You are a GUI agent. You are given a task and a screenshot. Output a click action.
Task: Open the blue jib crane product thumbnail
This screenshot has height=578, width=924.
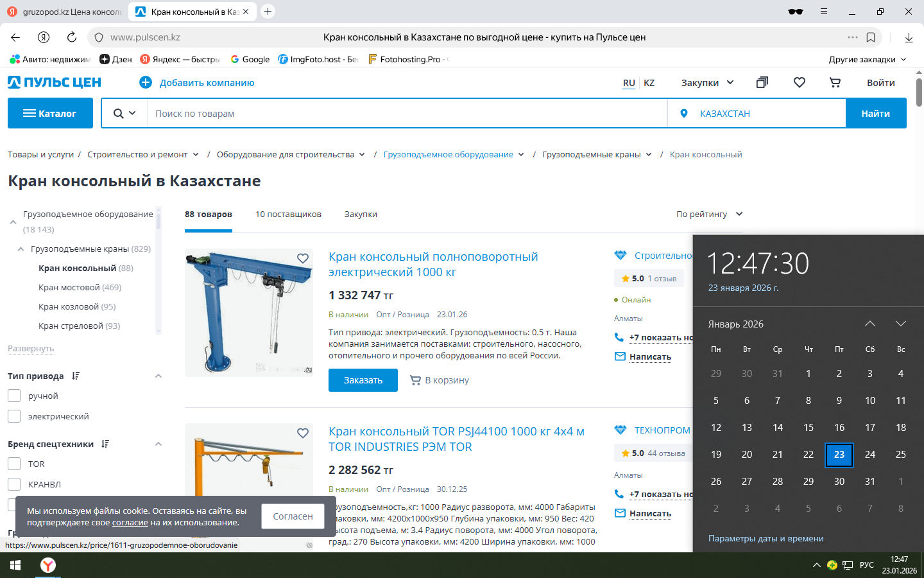(249, 312)
